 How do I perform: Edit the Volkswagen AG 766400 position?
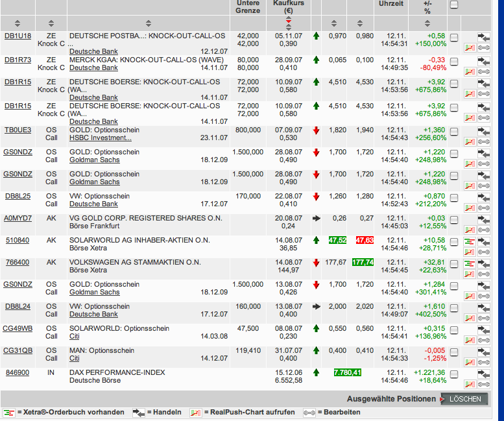(x=483, y=274)
